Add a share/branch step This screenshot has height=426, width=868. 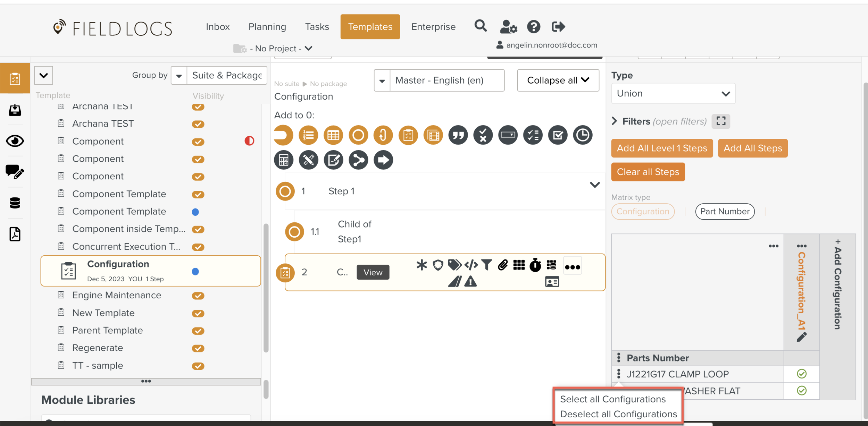click(358, 160)
